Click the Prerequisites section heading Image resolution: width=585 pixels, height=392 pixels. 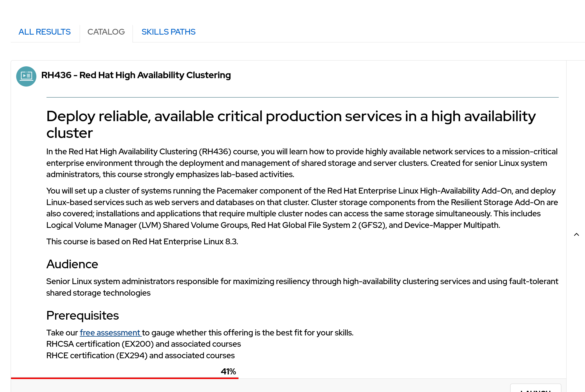pyautogui.click(x=83, y=316)
